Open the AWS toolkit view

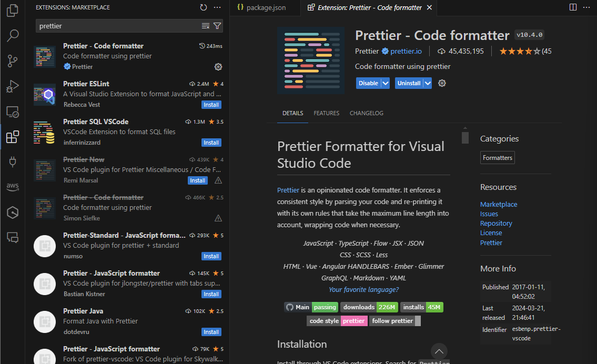(x=13, y=187)
